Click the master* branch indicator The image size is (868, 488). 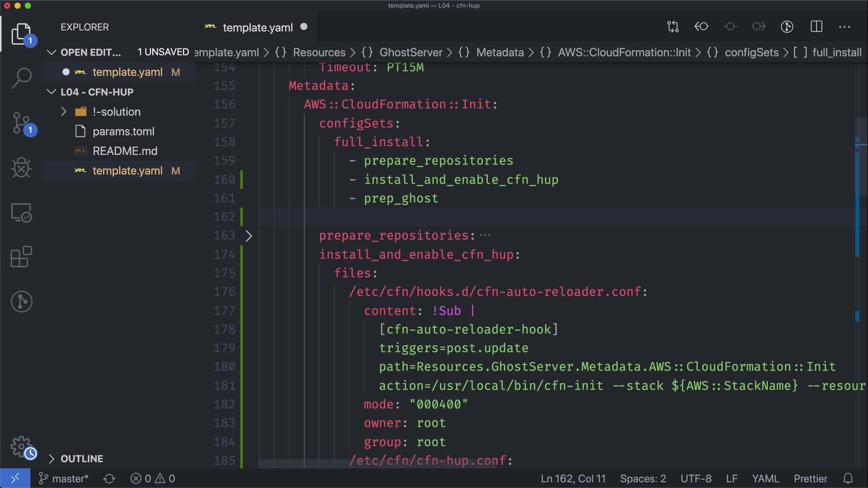coord(64,479)
